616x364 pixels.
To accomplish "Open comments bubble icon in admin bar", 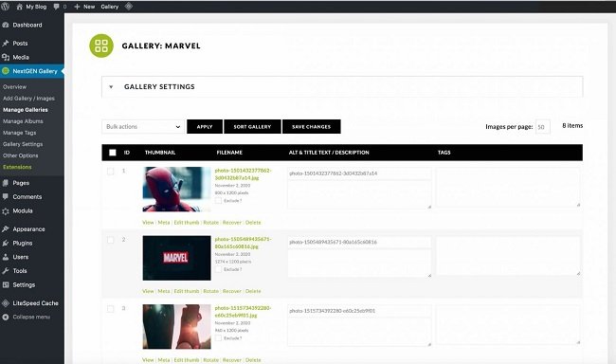I will 57,7.
